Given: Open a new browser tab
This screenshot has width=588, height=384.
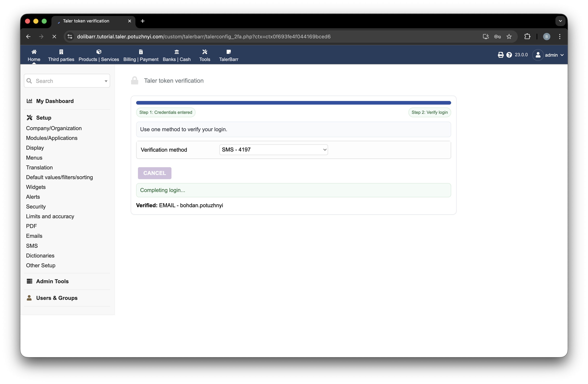Looking at the screenshot, I should (x=142, y=21).
